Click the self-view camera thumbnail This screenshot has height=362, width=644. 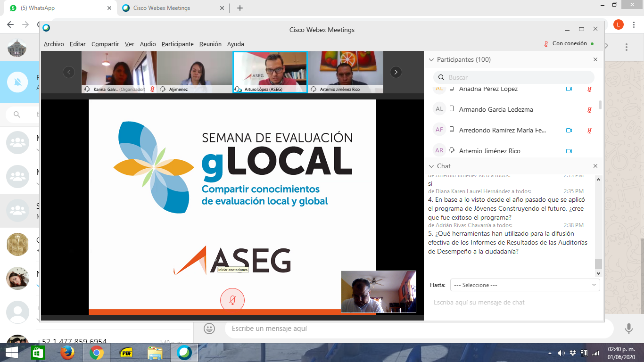[x=379, y=292]
